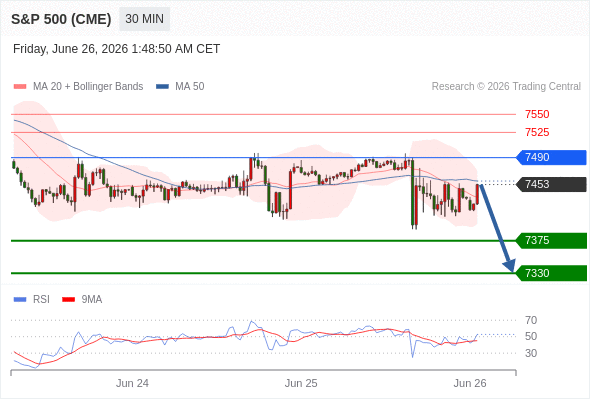Viewport: 590px width, 400px height.
Task: Click the Research © 2026 Trading Central credit
Action: 506,87
